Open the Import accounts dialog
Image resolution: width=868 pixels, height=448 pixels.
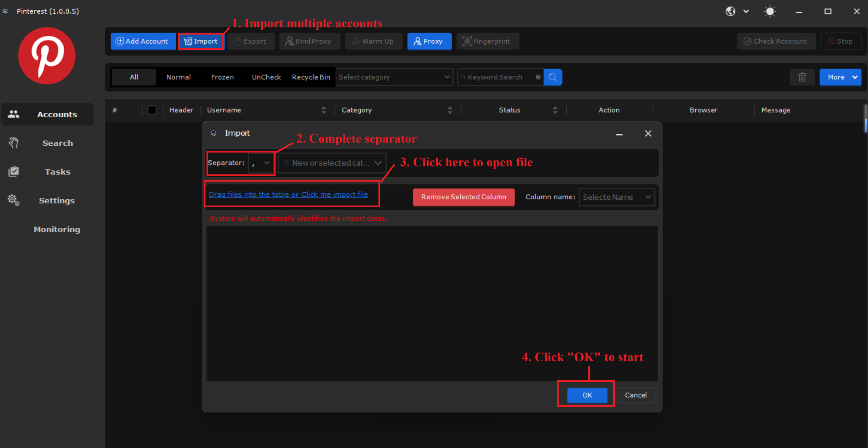201,41
